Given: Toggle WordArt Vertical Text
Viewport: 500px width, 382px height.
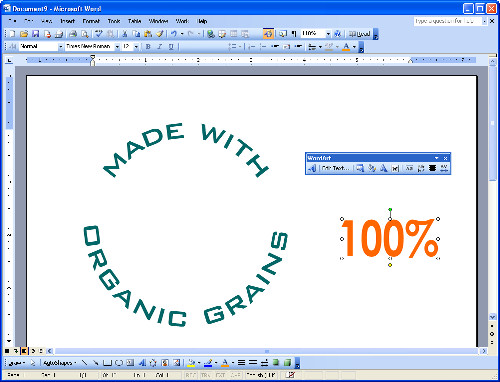Looking at the screenshot, I should pos(421,168).
